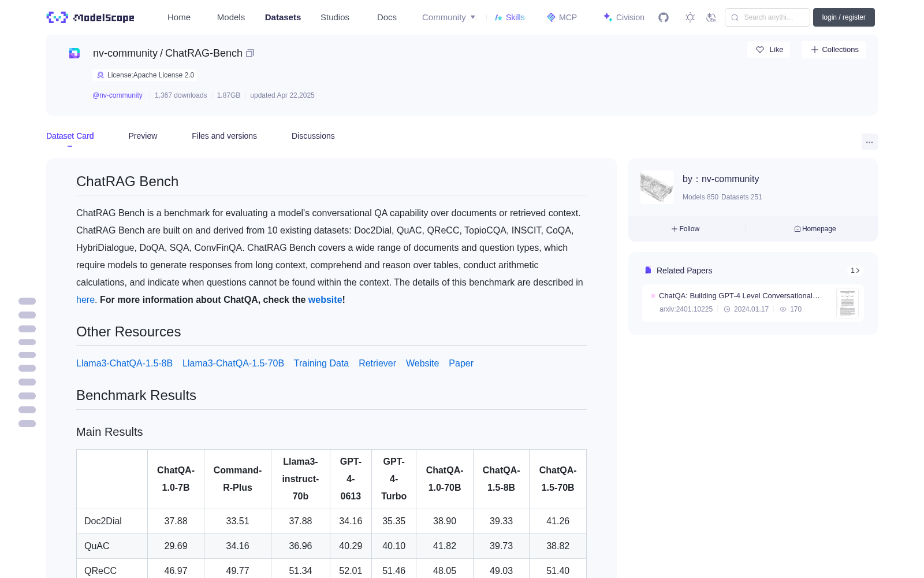Screen dimensions: 924x578
Task: Click the ModelScope logo
Action: [90, 17]
